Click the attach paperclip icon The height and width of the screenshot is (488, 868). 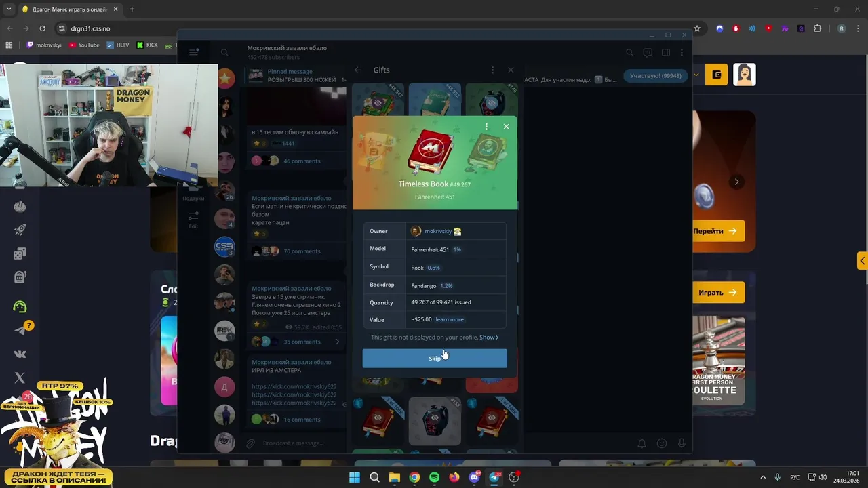point(251,443)
